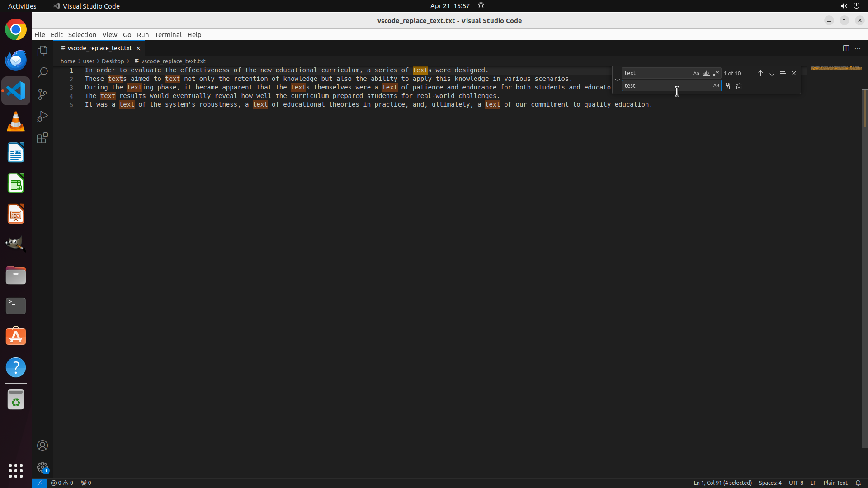This screenshot has width=868, height=488.
Task: Open the Extensions sidebar view
Action: click(42, 138)
